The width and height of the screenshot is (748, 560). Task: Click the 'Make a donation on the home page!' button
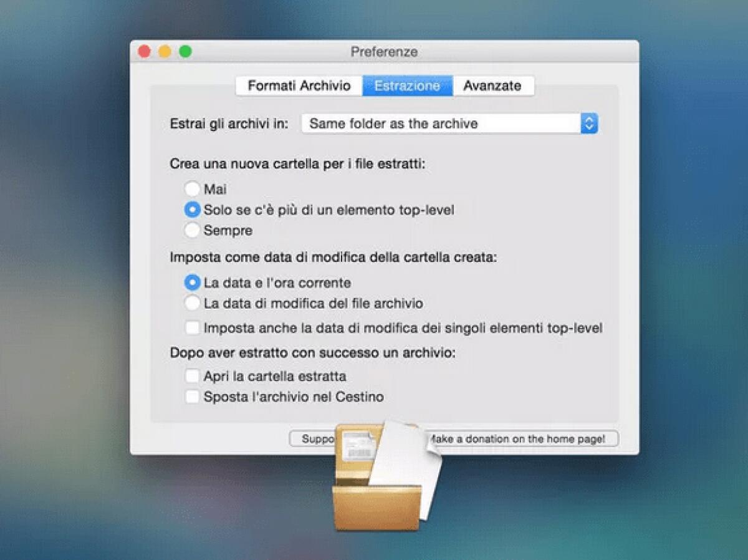coord(522,438)
